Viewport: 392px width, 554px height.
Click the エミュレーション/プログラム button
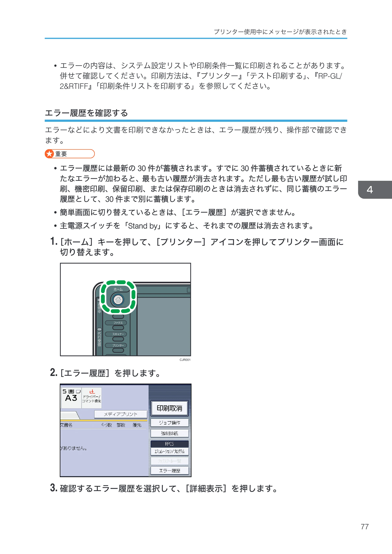(170, 451)
